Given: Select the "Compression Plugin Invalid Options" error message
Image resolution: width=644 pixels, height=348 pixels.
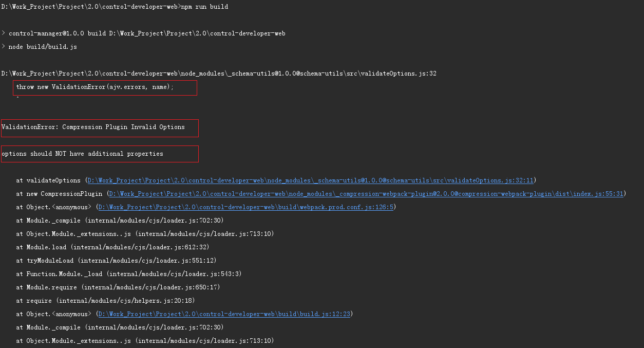Looking at the screenshot, I should 93,127.
